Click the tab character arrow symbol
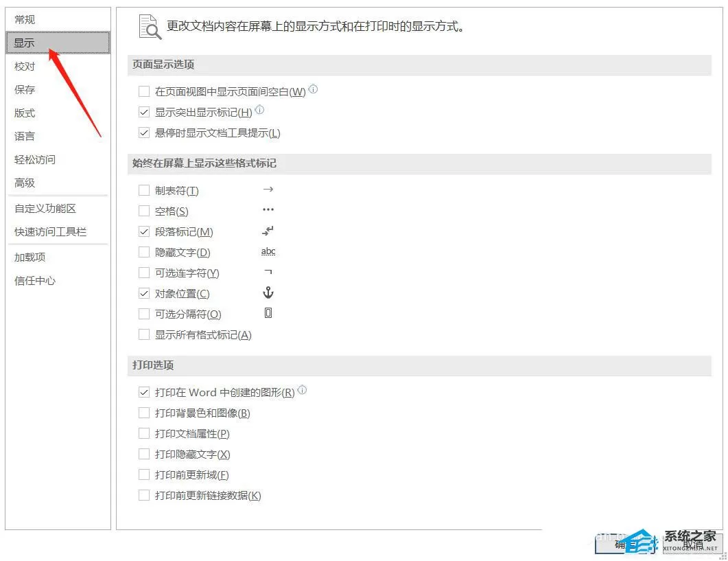This screenshot has height=561, width=728. tap(268, 190)
